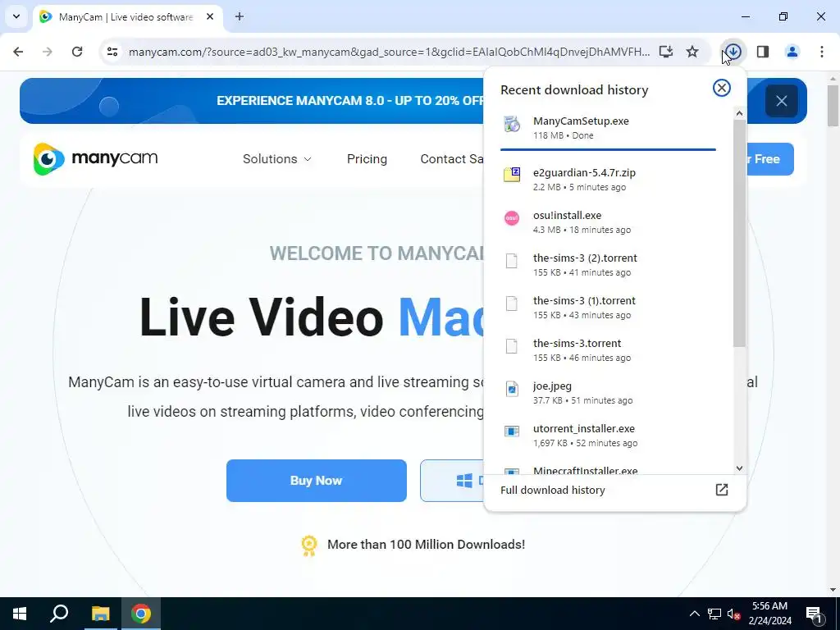View site information icon in address bar
Image resolution: width=840 pixels, height=630 pixels.
pos(112,52)
